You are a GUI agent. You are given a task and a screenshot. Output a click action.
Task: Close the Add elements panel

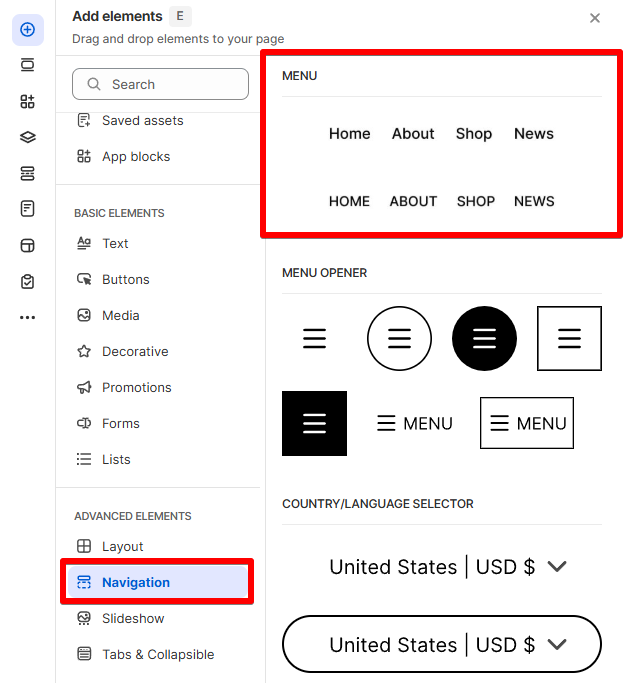pos(594,18)
